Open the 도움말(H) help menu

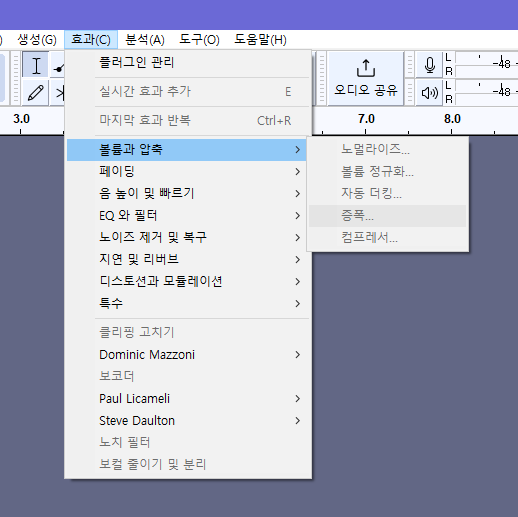click(x=260, y=40)
